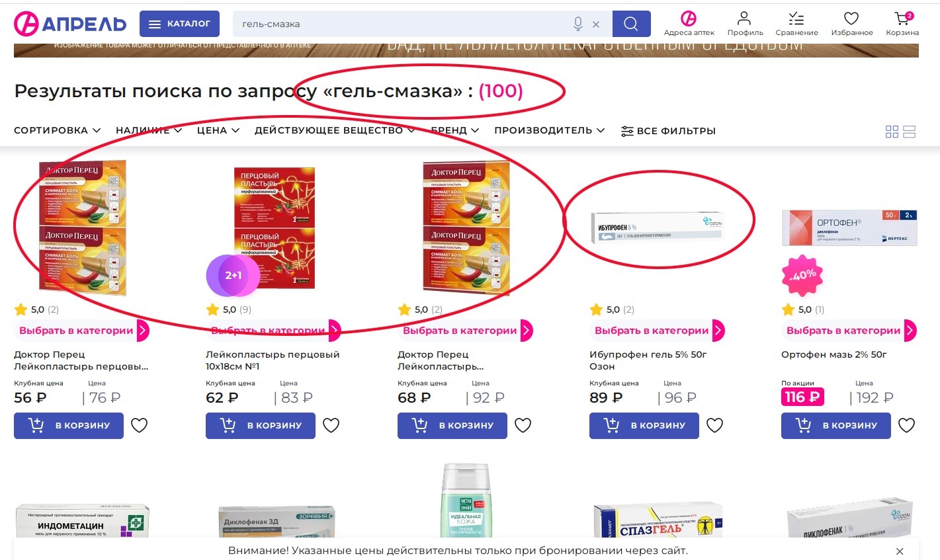Viewport: 940px width, 560px height.
Task: Clear the search field with X icon
Action: pyautogui.click(x=596, y=24)
